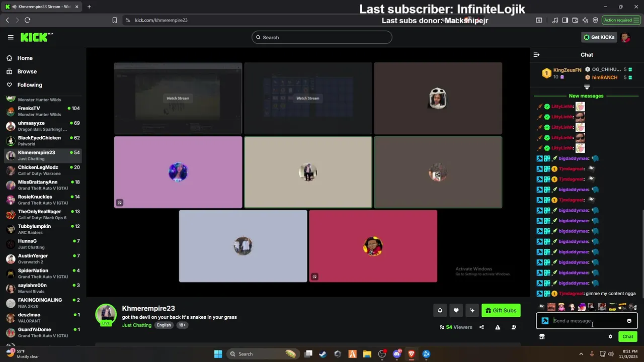Open MissBrattanyAnn channel in sidebar
This screenshot has height=362, width=644.
tap(43, 185)
